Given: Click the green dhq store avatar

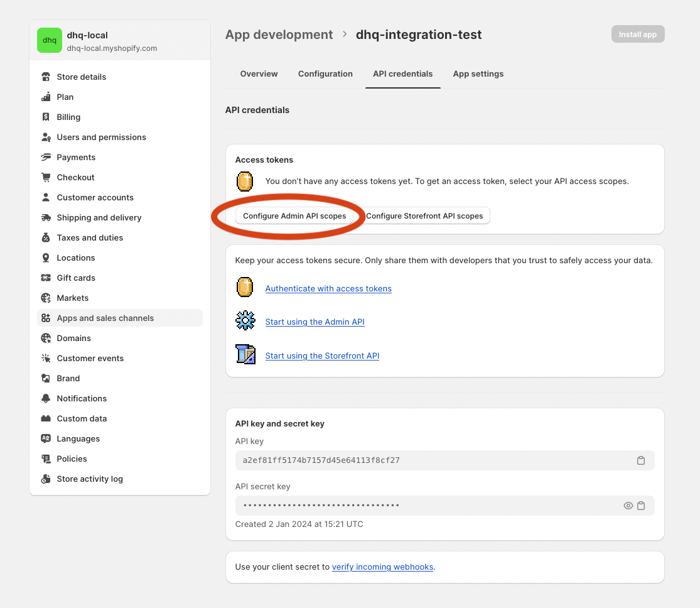Looking at the screenshot, I should 50,40.
